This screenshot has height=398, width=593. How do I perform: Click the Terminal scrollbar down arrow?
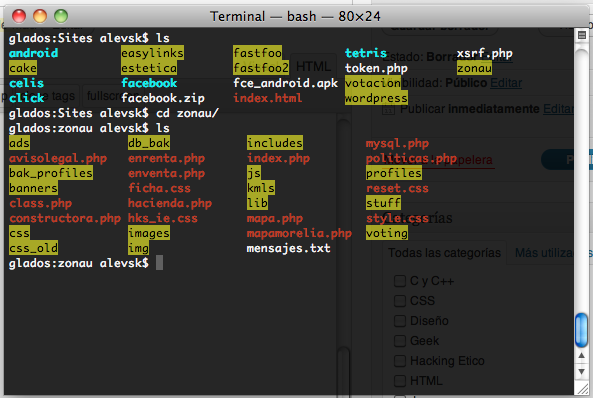(582, 372)
